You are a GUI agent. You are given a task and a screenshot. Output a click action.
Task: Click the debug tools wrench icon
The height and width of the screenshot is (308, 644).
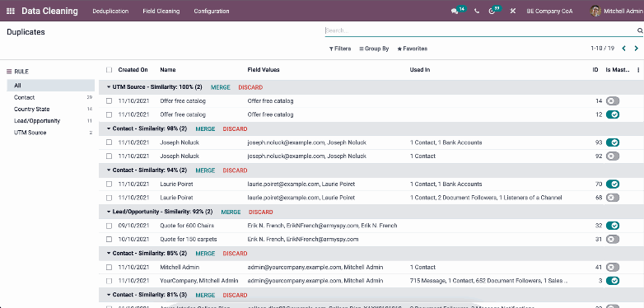512,12
